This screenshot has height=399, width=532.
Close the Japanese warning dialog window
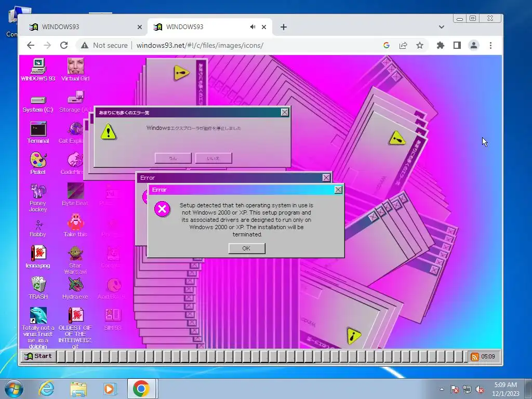285,112
